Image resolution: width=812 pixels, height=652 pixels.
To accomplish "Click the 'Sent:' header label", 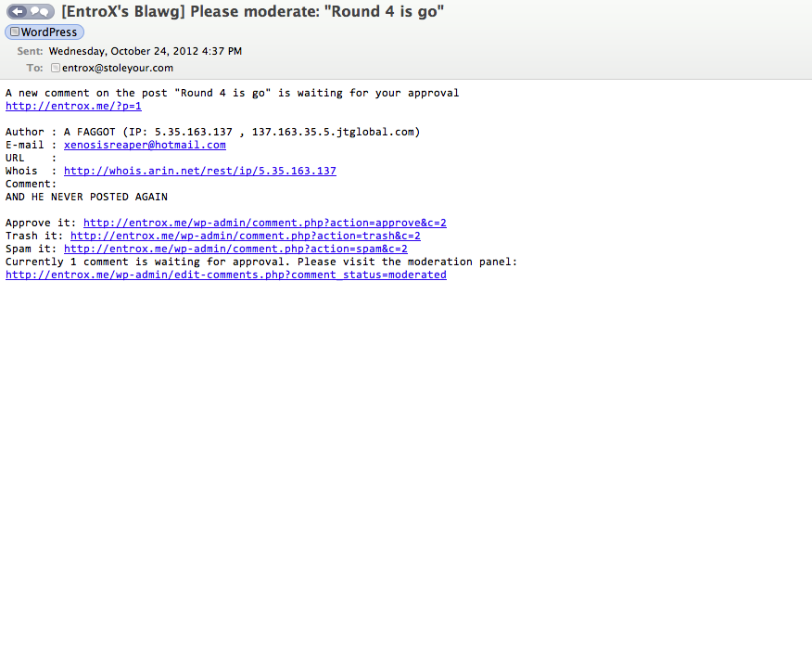I will 30,51.
